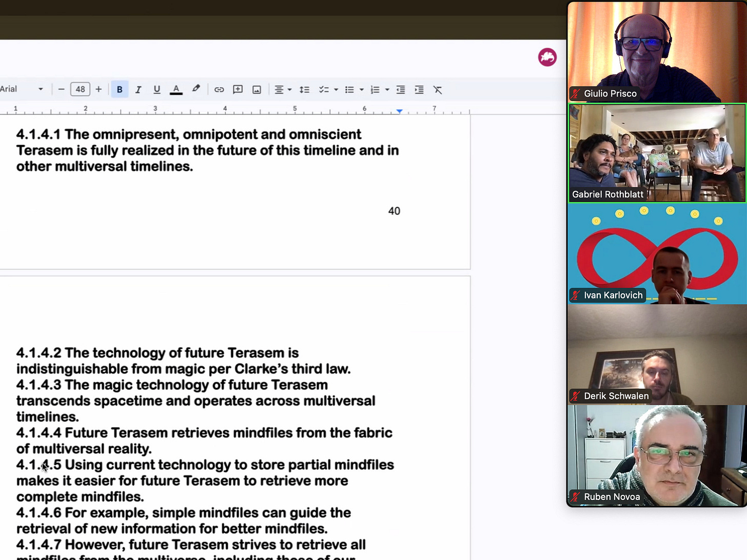Toggle underline formatting

pyautogui.click(x=157, y=89)
